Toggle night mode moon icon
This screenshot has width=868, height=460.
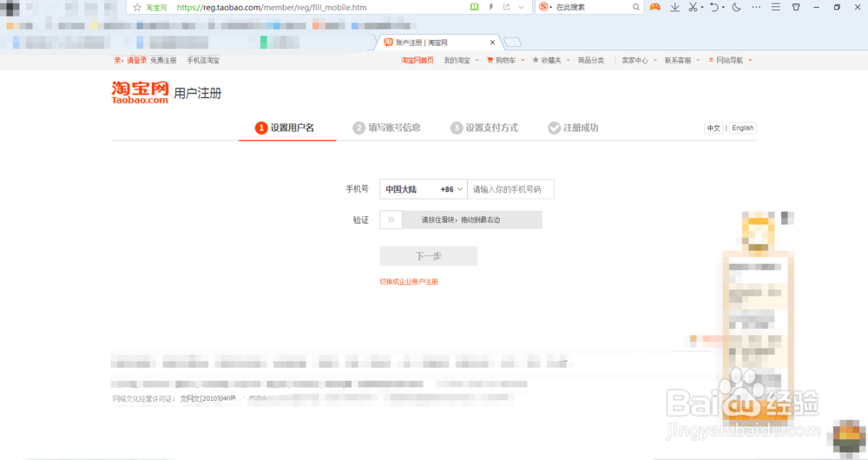tap(736, 7)
